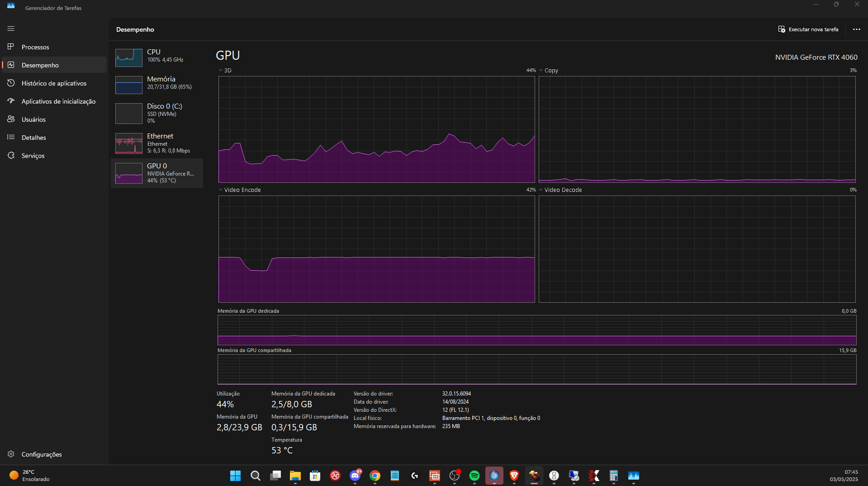The image size is (868, 486).
Task: Click the Memória da GPU compartilhada graph
Action: tap(537, 369)
